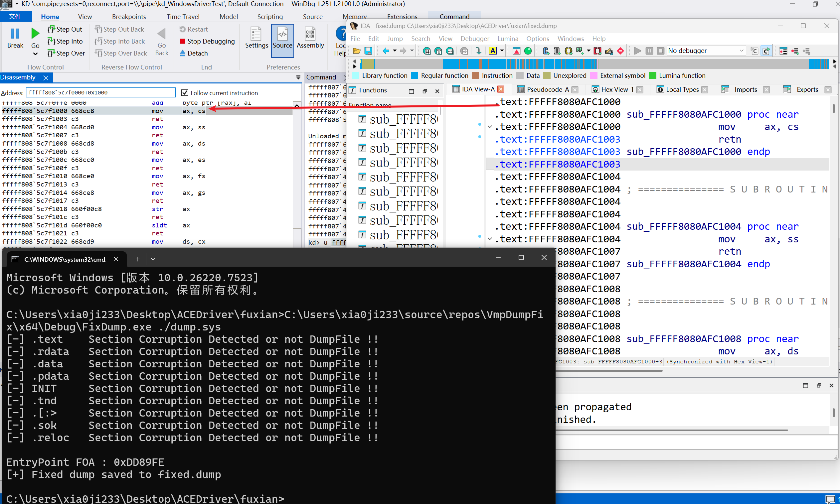Switch to the Pseudocode-A tab in IDA
Screen dimensions: 840x504
click(547, 89)
